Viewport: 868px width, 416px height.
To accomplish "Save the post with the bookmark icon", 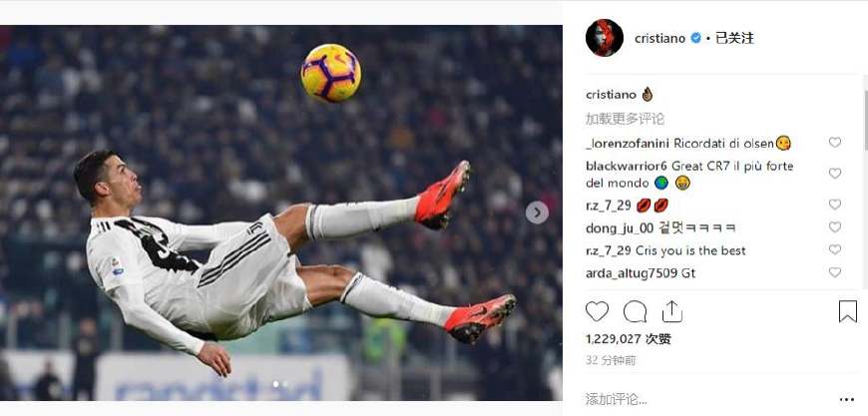I will 847,311.
